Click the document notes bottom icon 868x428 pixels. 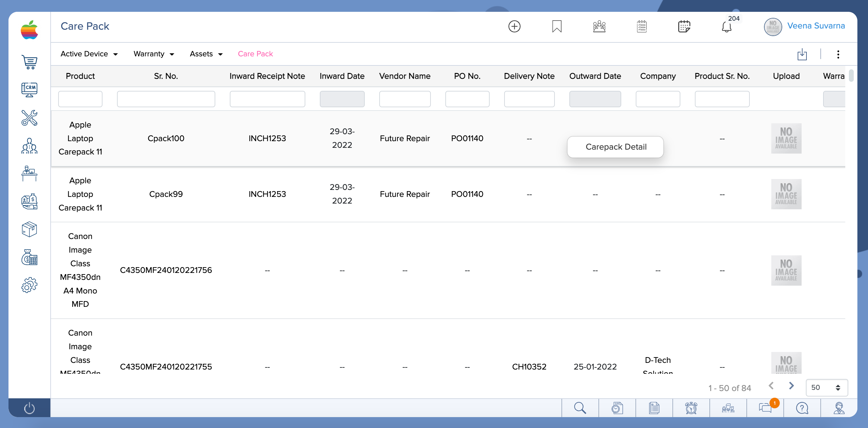pos(654,408)
